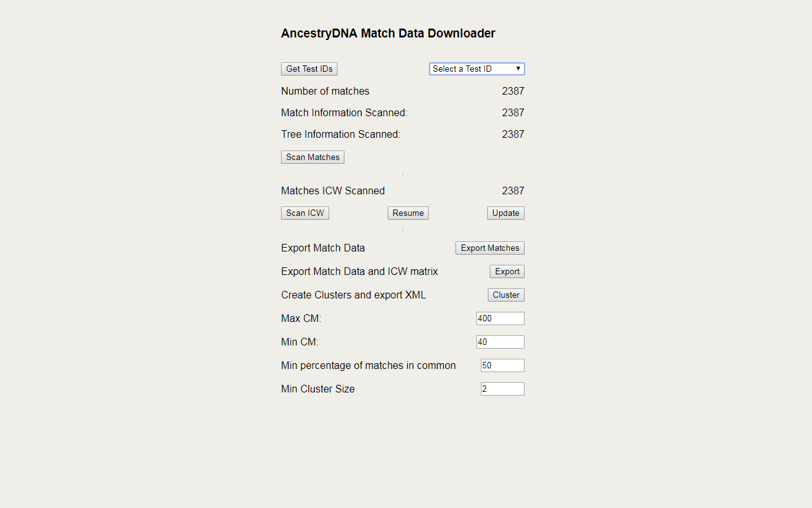This screenshot has width=812, height=508.
Task: Click the Update button
Action: 506,213
